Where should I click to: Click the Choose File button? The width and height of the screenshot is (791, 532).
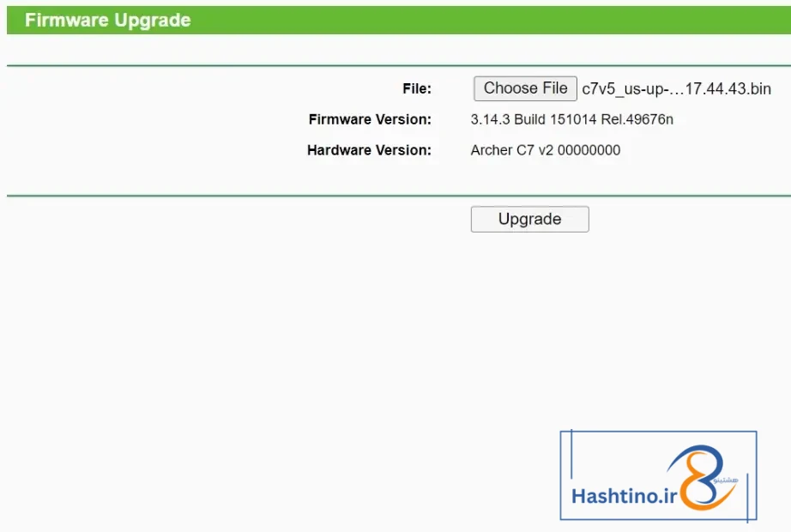525,88
